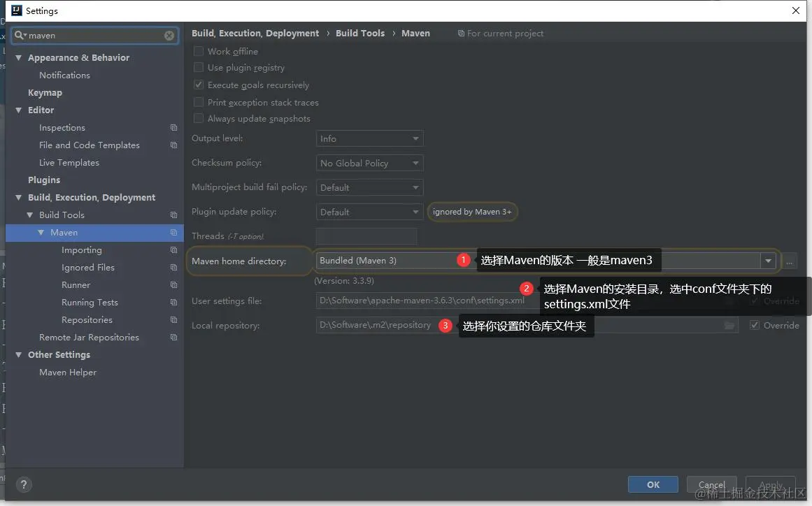Click project-level icon beside Running Tests
Viewport: 812px width, 506px height.
click(x=173, y=302)
